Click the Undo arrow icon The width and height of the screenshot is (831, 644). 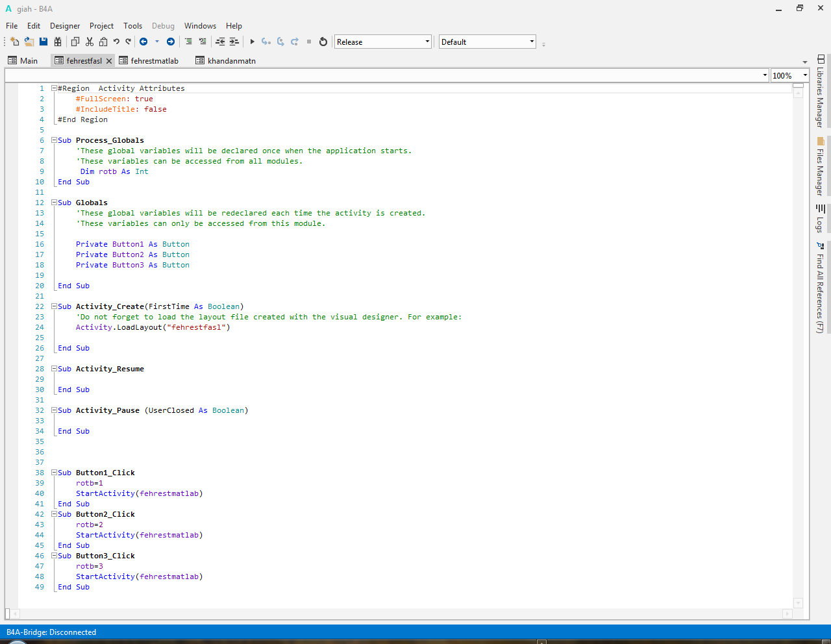click(x=116, y=42)
